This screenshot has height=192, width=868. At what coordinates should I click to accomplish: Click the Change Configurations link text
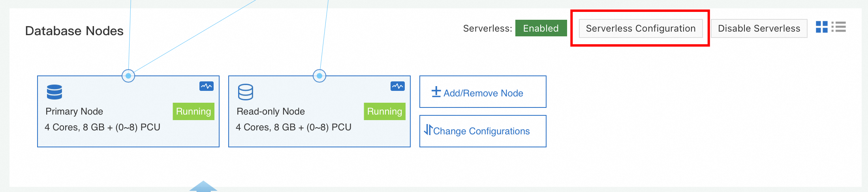[x=481, y=131]
